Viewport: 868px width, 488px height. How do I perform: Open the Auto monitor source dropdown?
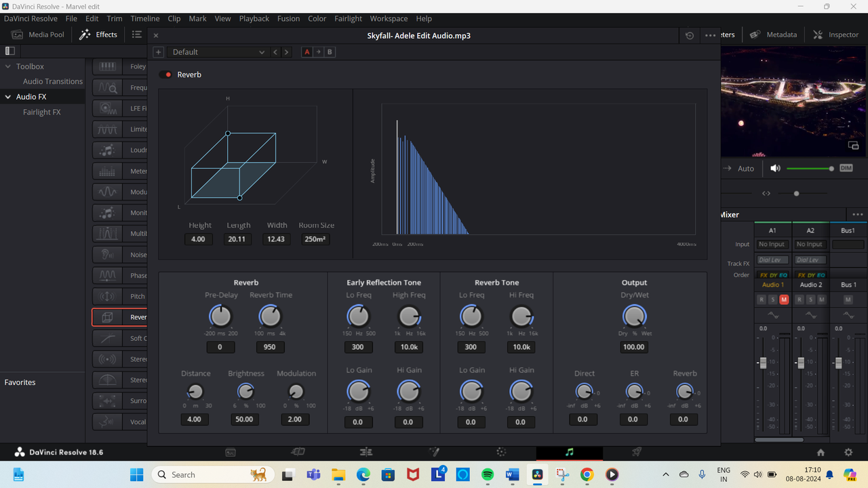[746, 169]
